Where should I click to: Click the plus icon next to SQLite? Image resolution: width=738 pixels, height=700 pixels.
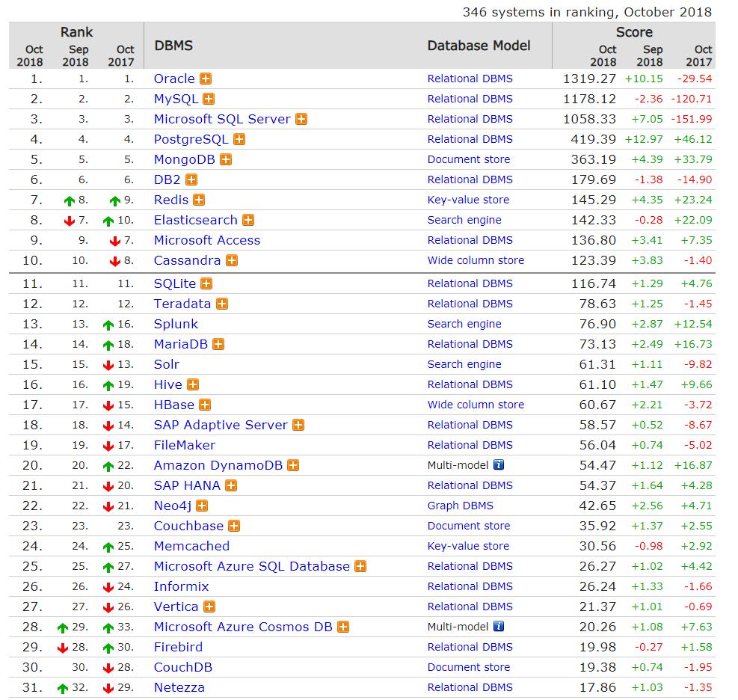click(206, 283)
